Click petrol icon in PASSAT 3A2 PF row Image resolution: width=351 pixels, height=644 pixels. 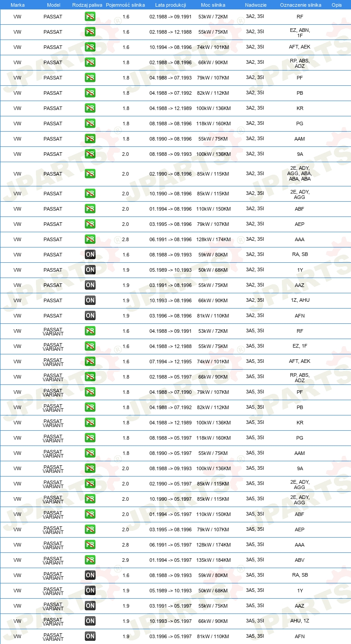click(x=90, y=78)
